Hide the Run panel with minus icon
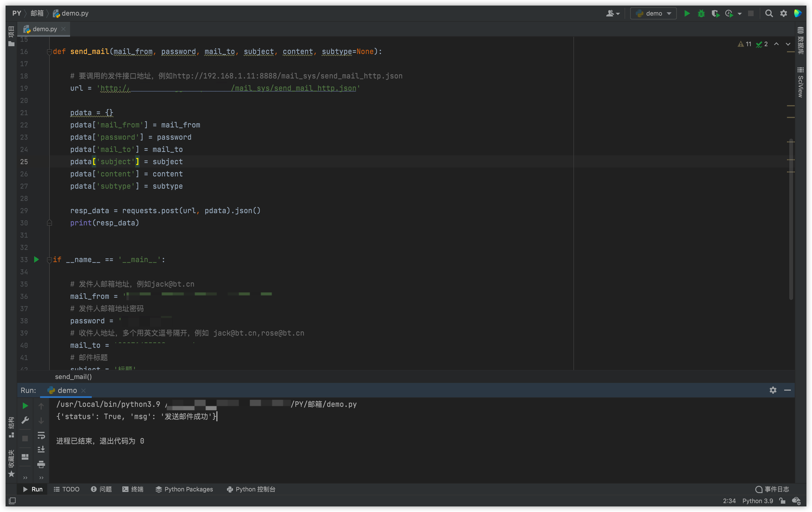 788,390
